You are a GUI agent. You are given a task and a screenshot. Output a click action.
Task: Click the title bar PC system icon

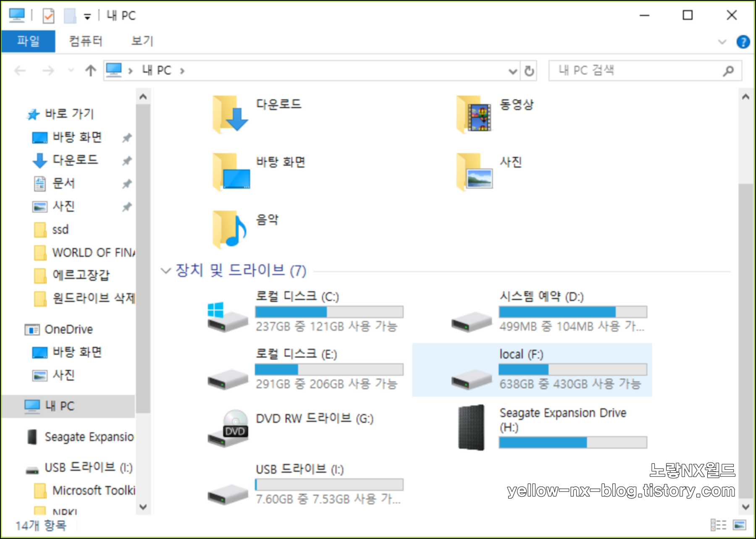tap(17, 16)
